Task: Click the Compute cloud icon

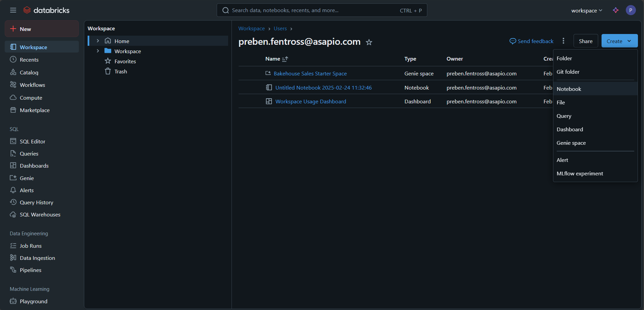Action: pyautogui.click(x=13, y=97)
